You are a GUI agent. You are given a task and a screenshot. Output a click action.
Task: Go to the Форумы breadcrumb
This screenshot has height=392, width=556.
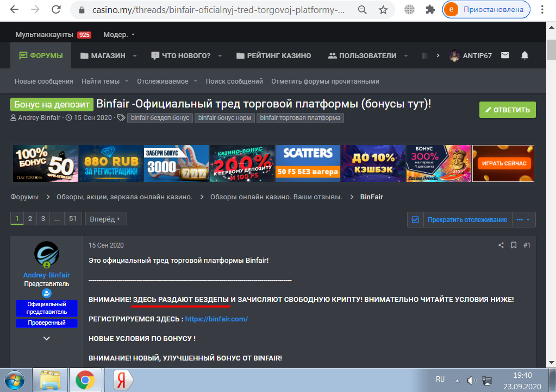(24, 197)
